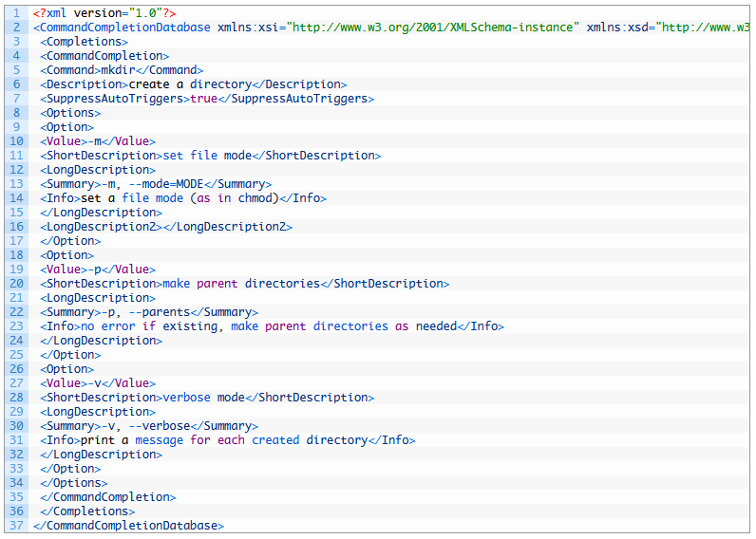Click the Value tag containing -p

coord(98,269)
